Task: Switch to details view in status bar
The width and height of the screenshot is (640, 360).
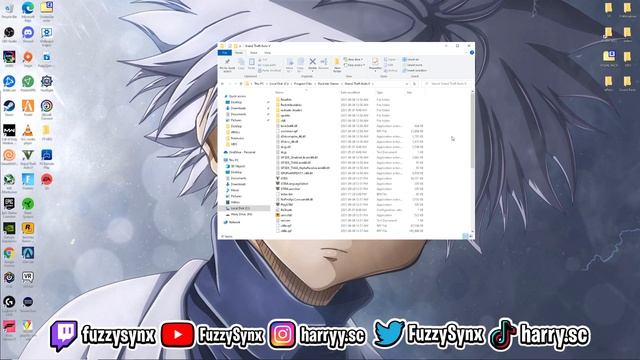Action: point(465,236)
